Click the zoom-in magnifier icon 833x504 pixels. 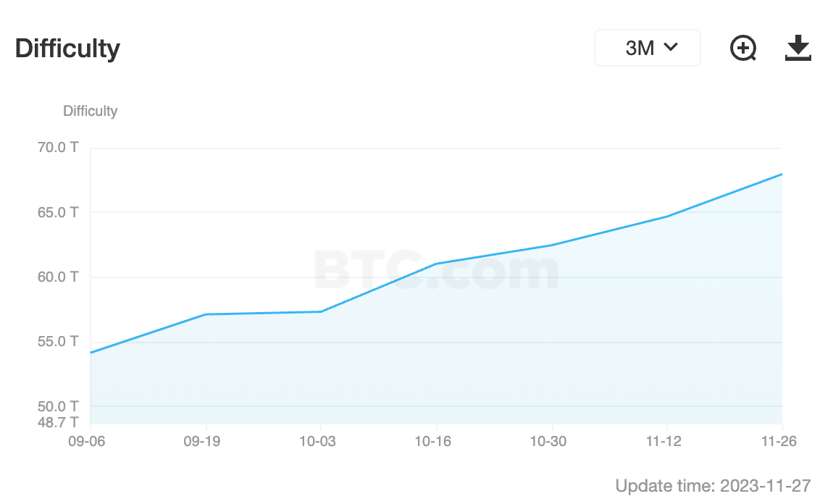(742, 49)
